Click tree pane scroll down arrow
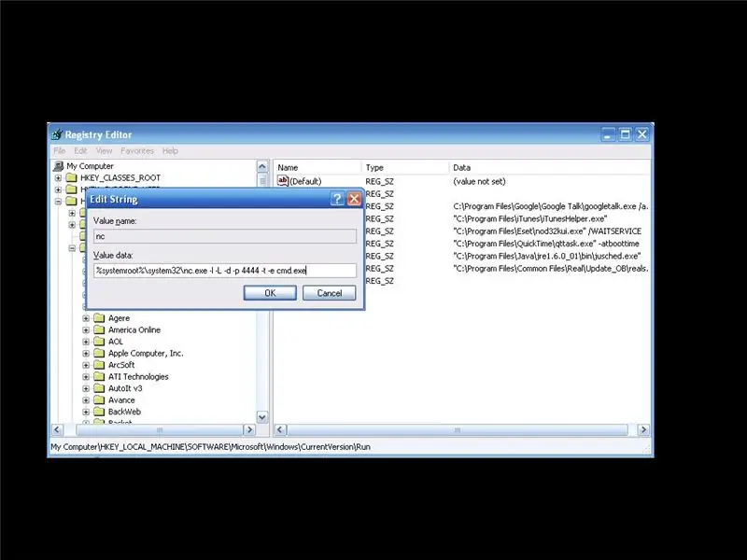This screenshot has height=560, width=747. pyautogui.click(x=262, y=417)
